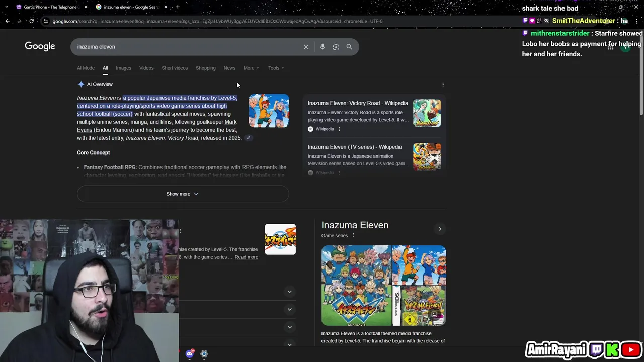Open the Inazuma Eleven knowledge panel title
Screen dimensions: 644x362
tap(355, 225)
